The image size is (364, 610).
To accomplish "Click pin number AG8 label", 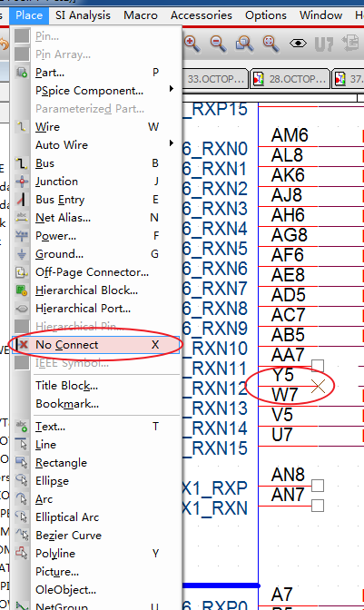I will (290, 235).
